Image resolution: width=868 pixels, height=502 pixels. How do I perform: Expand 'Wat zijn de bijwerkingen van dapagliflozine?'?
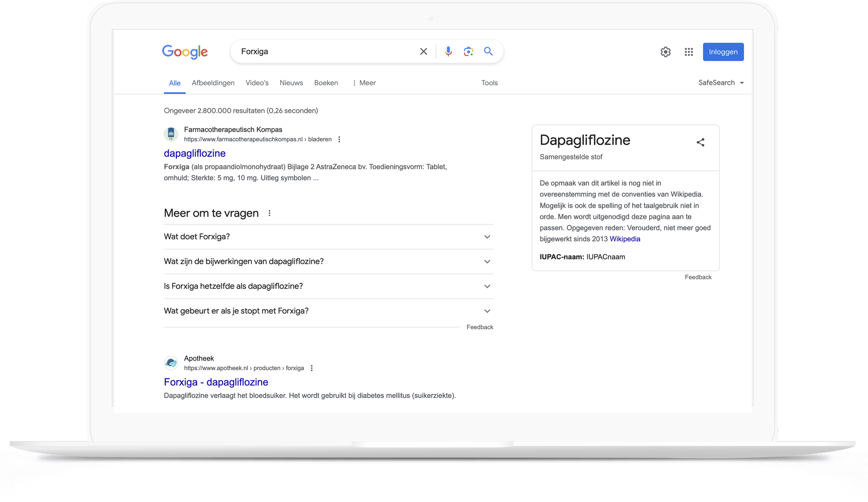(487, 262)
